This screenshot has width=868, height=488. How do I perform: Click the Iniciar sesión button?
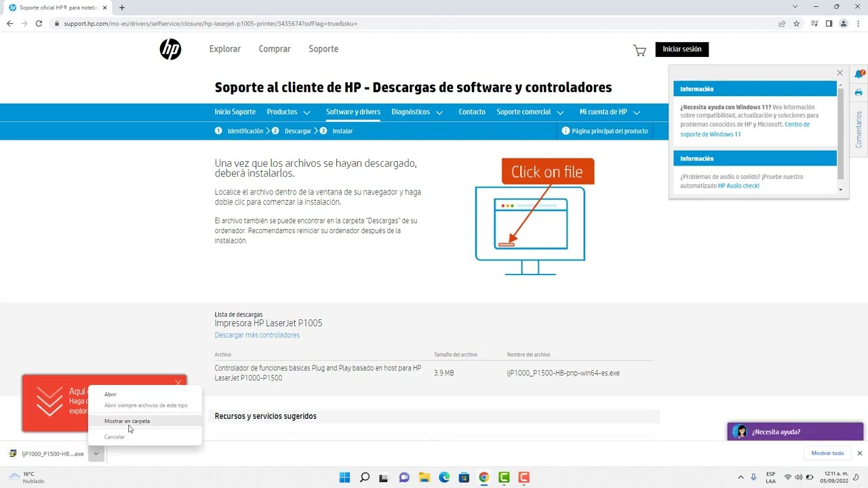pos(682,49)
